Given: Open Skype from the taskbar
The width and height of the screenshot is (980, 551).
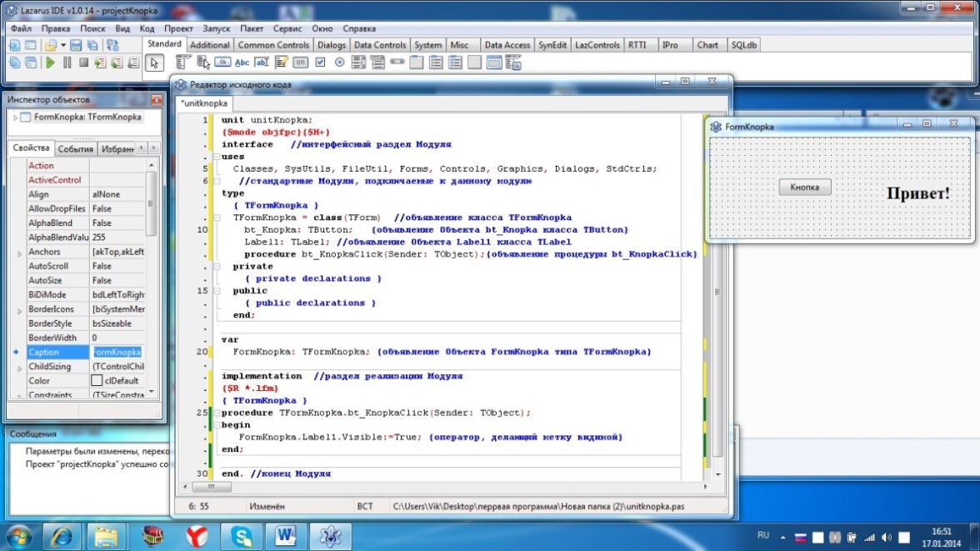Looking at the screenshot, I should 242,536.
